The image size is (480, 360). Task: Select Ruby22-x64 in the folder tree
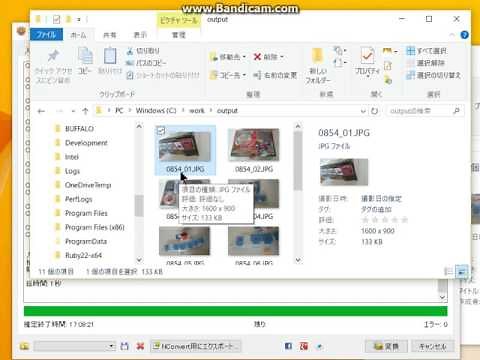pyautogui.click(x=83, y=255)
